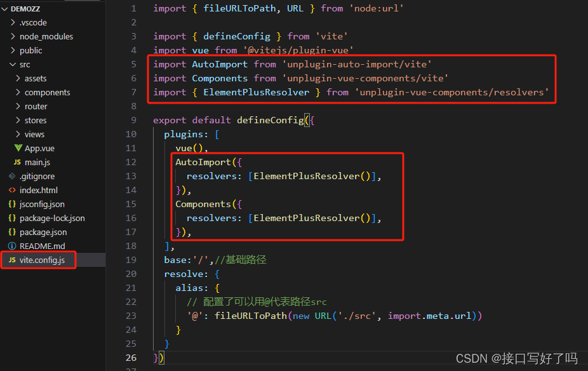Click '@vitejs/plugin-vue' string on line 4

click(298, 50)
